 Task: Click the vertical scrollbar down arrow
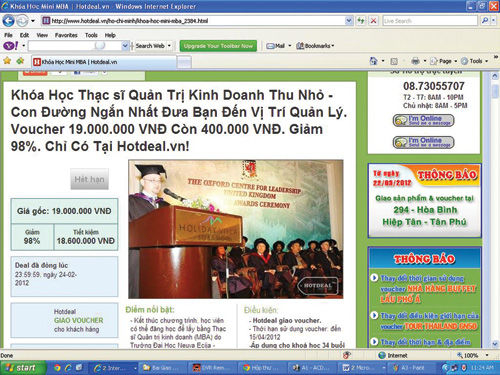coord(495,343)
